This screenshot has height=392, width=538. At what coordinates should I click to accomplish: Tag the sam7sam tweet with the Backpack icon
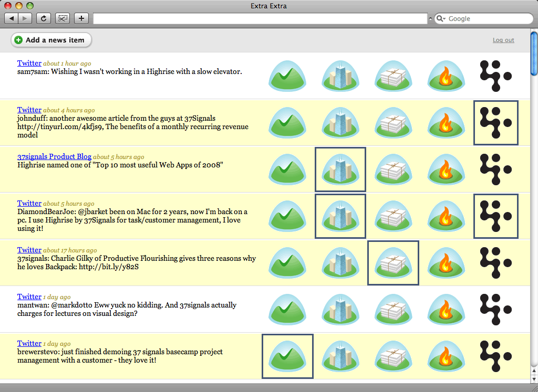click(x=393, y=76)
